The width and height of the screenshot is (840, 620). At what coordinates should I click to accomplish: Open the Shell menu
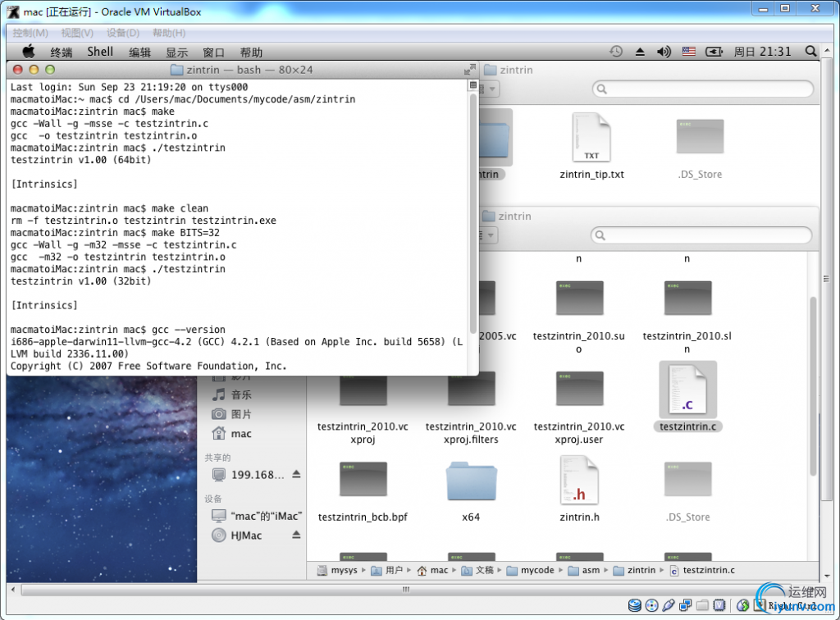click(x=100, y=52)
